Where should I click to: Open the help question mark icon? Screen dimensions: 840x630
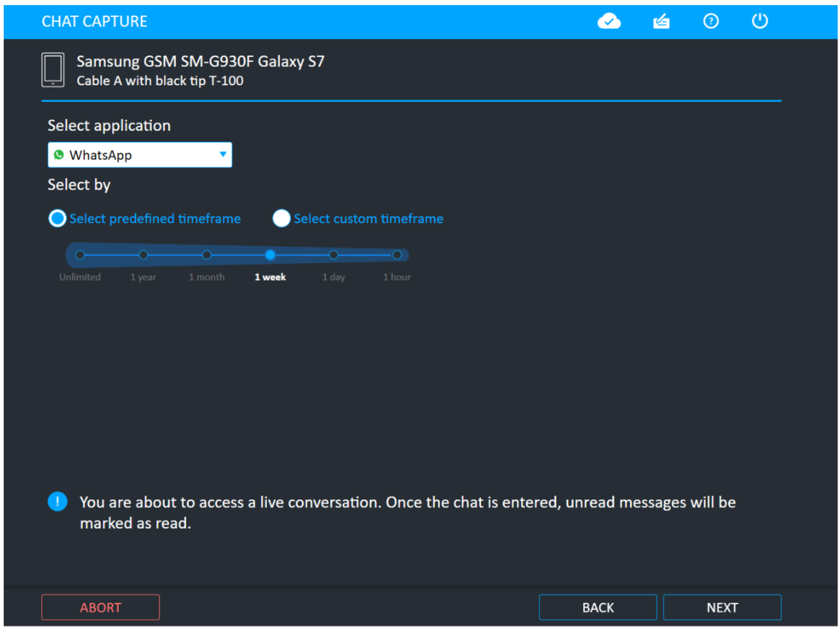point(711,21)
